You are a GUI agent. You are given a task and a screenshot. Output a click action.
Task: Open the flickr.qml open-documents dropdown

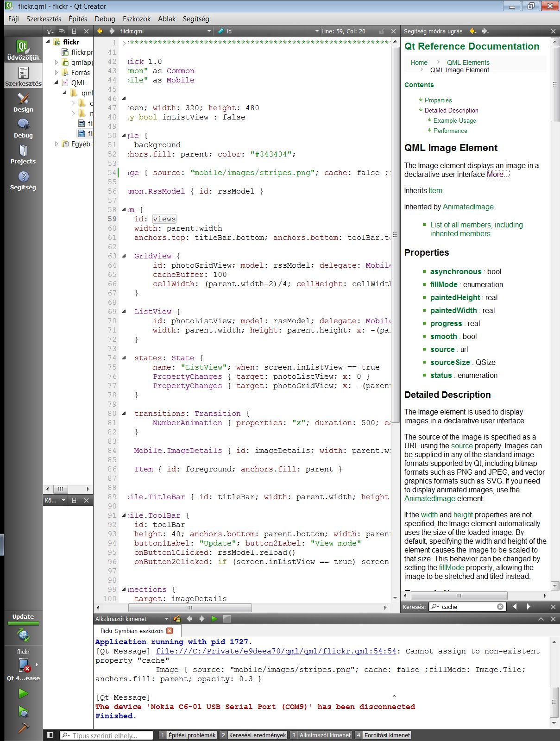click(209, 31)
